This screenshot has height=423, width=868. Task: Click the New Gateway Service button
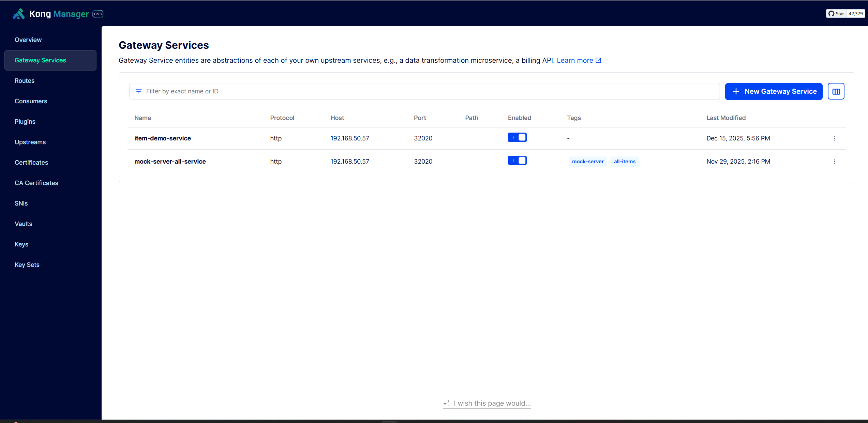[774, 91]
